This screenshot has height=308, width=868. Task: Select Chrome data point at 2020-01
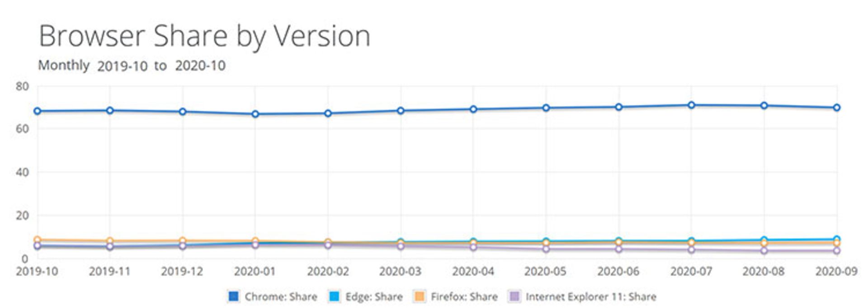coord(255,114)
